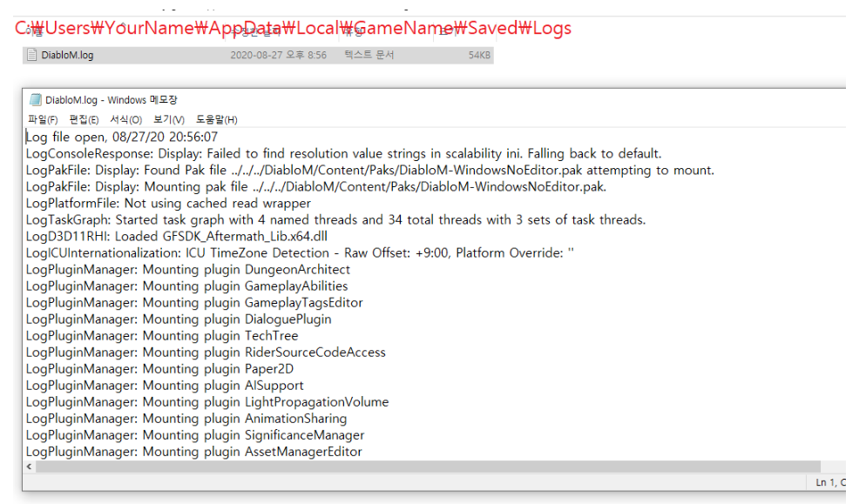
Task: Click the 54KB file size cell
Action: [x=479, y=55]
